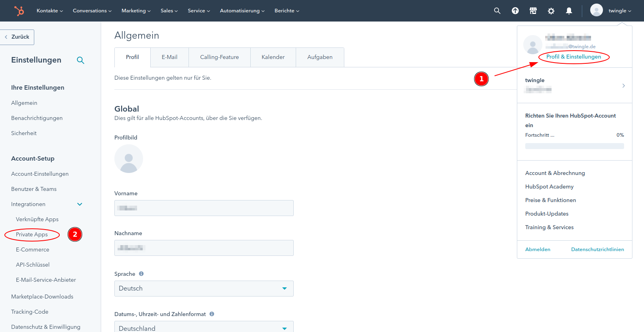Open the settings gear icon
The height and width of the screenshot is (332, 644).
click(x=551, y=11)
